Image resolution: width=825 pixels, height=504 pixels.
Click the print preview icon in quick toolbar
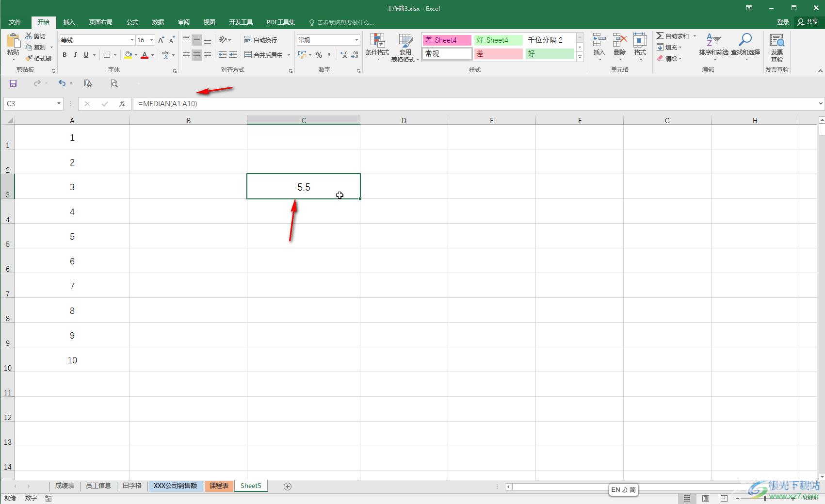point(114,83)
